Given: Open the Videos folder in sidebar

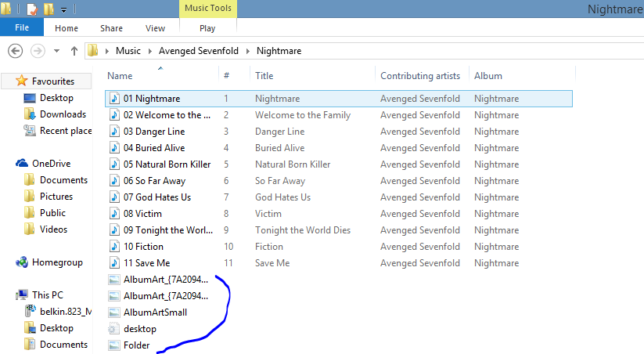Looking at the screenshot, I should [53, 229].
